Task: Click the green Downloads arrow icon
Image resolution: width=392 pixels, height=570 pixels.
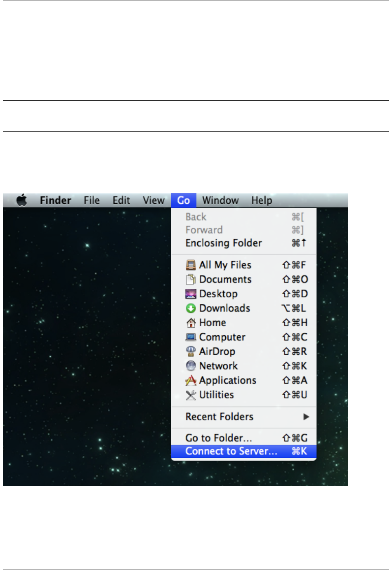Action: pyautogui.click(x=191, y=308)
